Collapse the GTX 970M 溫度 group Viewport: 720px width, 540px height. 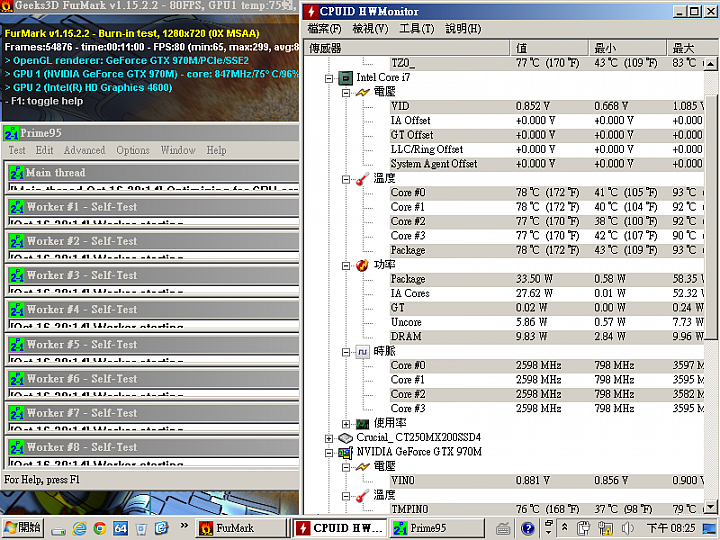(x=346, y=496)
